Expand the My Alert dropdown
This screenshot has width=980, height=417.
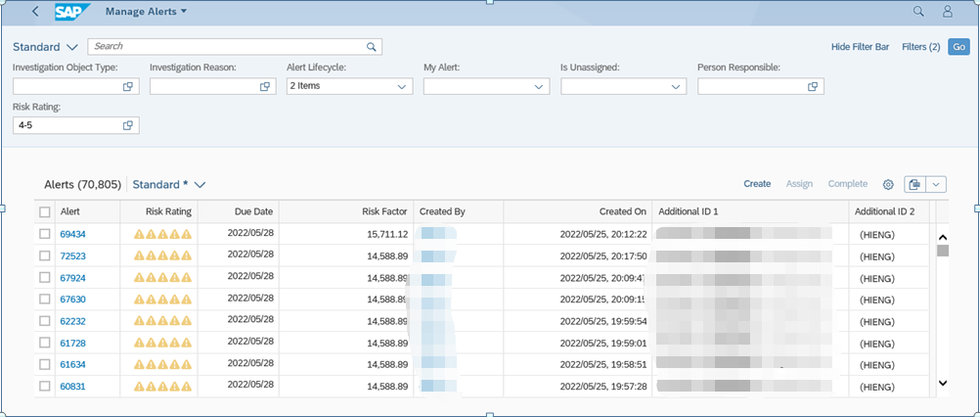tap(539, 86)
